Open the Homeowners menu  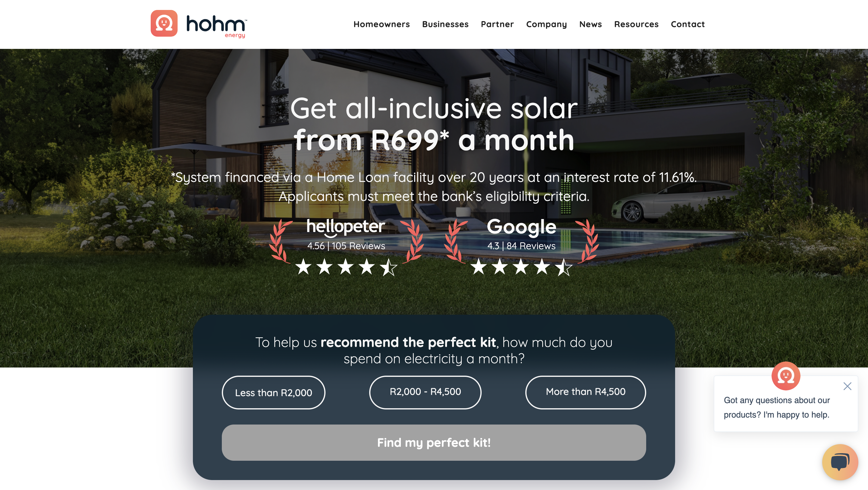point(382,24)
